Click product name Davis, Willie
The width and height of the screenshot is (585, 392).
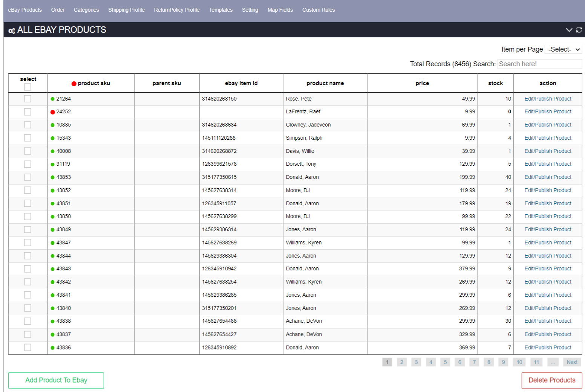[x=300, y=151]
